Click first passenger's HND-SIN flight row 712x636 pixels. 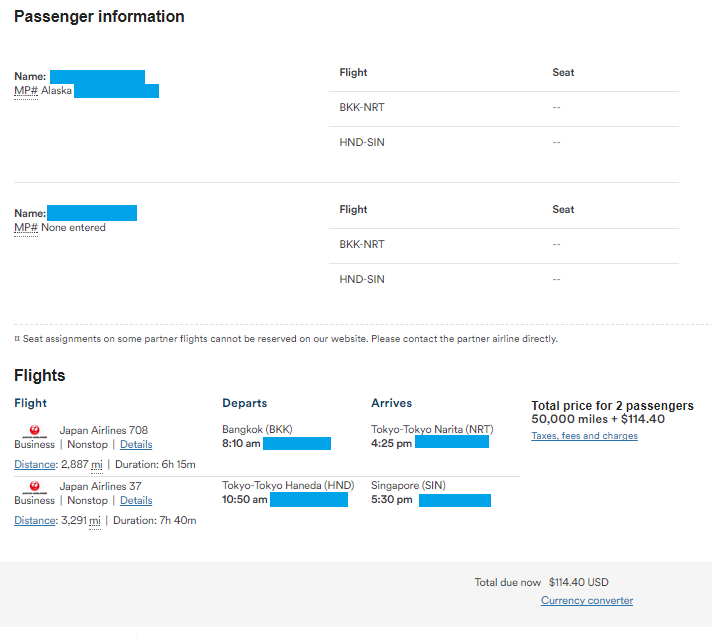tap(504, 143)
